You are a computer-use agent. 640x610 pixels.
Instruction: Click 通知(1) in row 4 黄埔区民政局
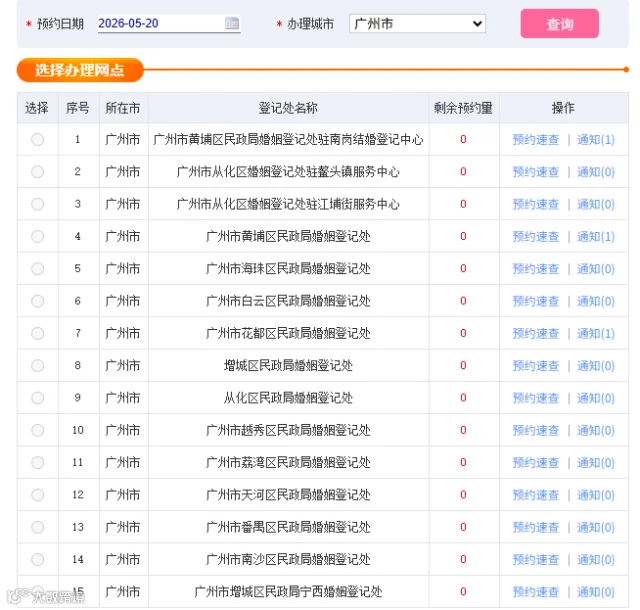(596, 236)
